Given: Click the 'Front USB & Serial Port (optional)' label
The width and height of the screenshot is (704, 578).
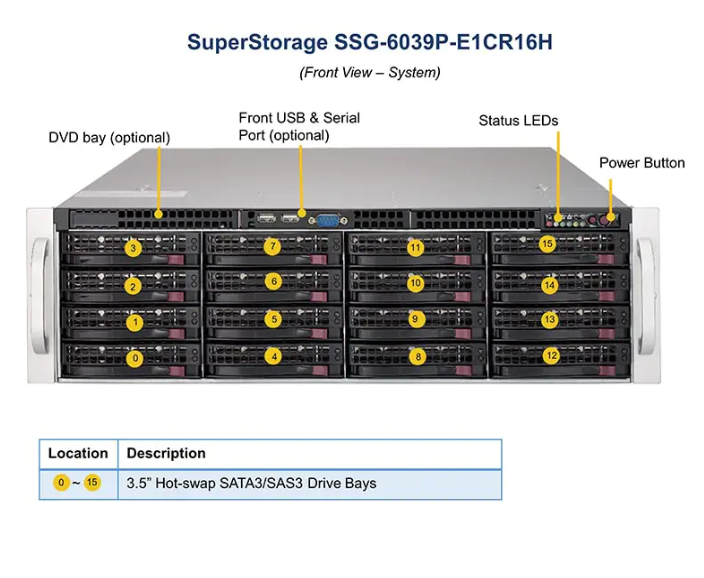Looking at the screenshot, I should pyautogui.click(x=299, y=126).
